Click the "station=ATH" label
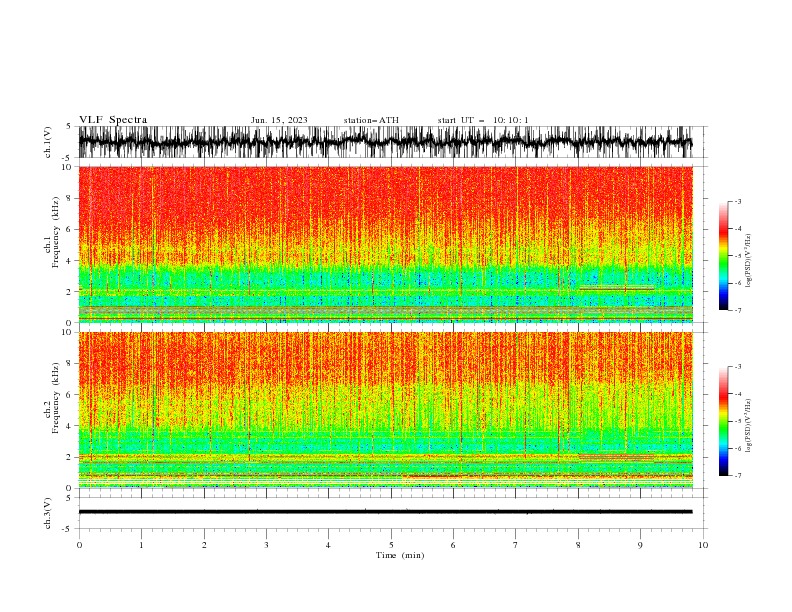The width and height of the screenshot is (792, 612). (x=371, y=120)
